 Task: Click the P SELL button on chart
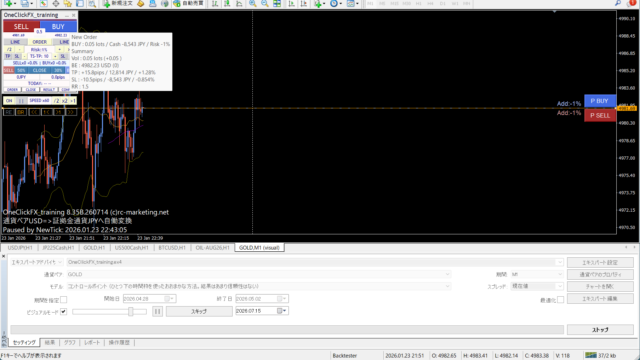pyautogui.click(x=600, y=116)
